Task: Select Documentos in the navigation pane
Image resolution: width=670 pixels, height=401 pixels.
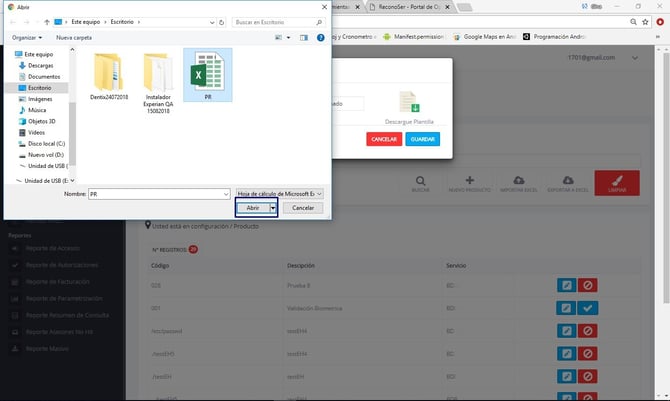Action: coord(43,76)
